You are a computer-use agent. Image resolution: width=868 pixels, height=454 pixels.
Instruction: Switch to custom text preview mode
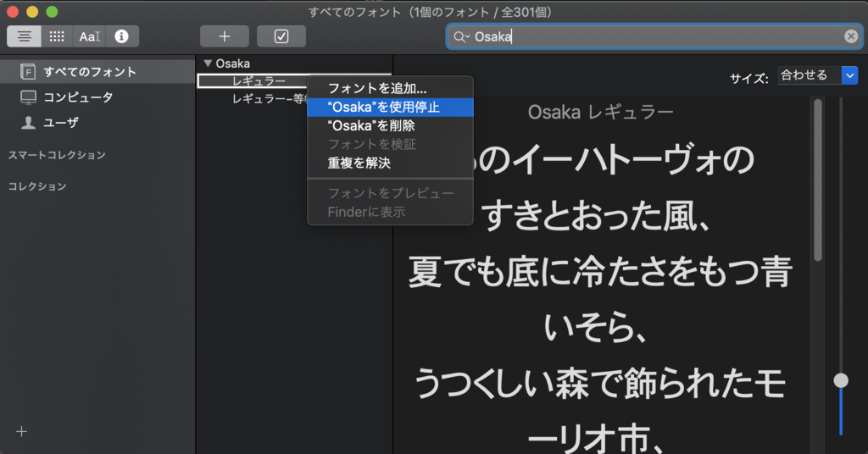[x=90, y=36]
